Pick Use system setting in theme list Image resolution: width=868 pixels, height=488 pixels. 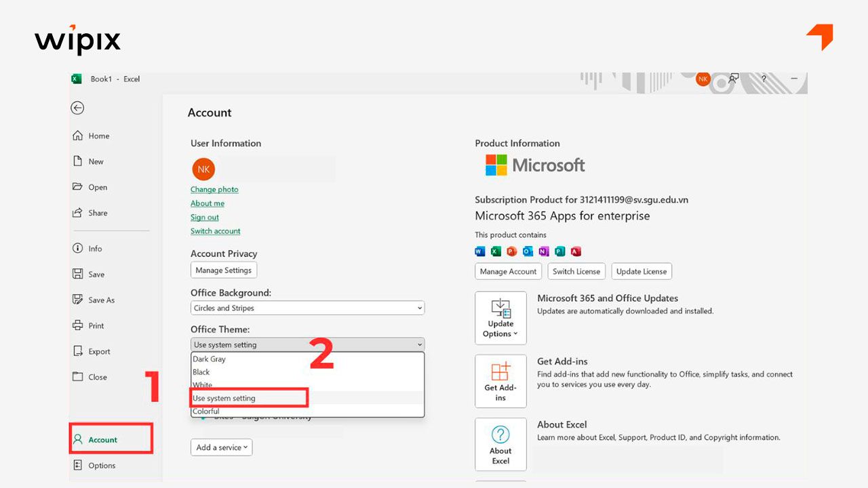(224, 399)
